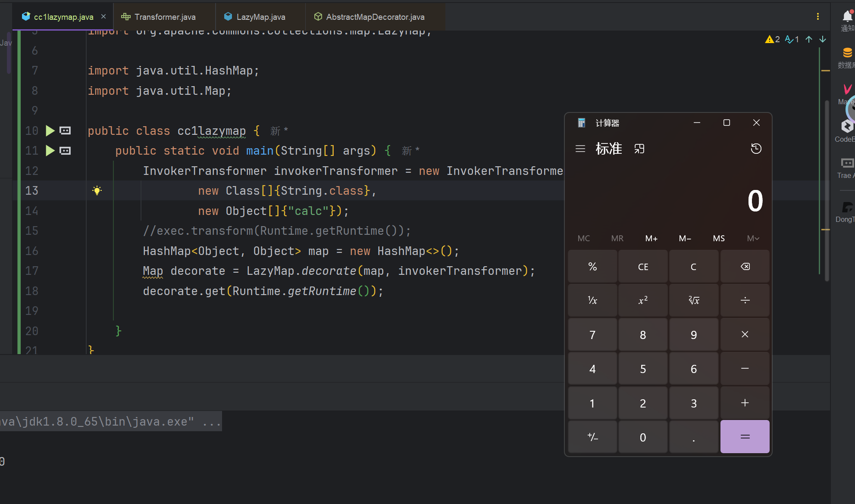Screen dimensions: 855x504
Task: Toggle the plus/minus sign key
Action: pos(592,437)
